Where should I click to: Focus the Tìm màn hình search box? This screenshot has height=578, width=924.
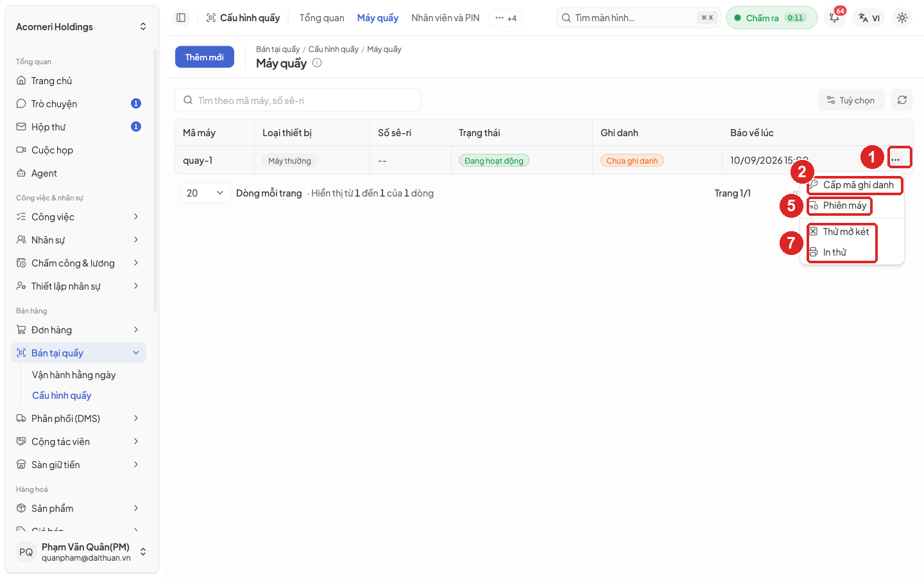tap(639, 18)
